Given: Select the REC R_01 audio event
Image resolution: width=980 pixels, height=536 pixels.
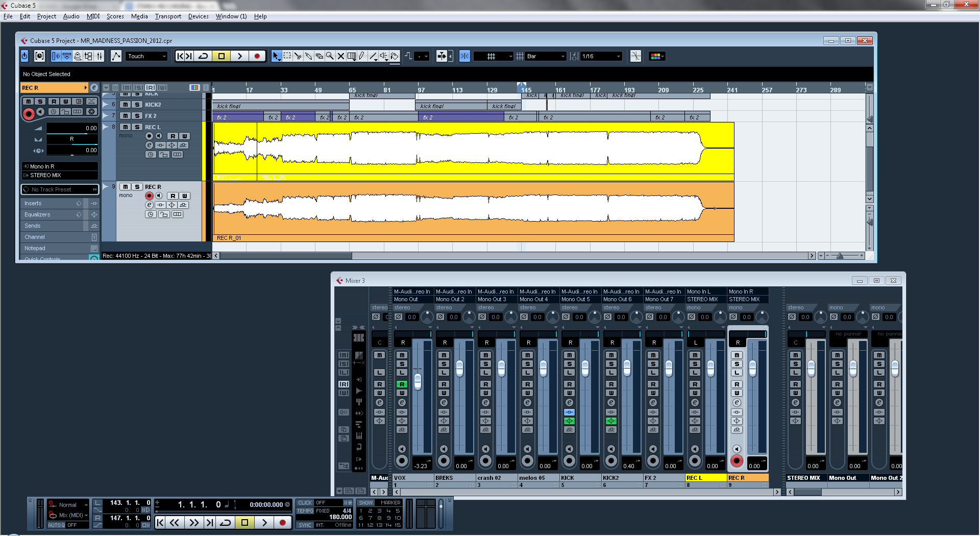Looking at the screenshot, I should tap(473, 211).
